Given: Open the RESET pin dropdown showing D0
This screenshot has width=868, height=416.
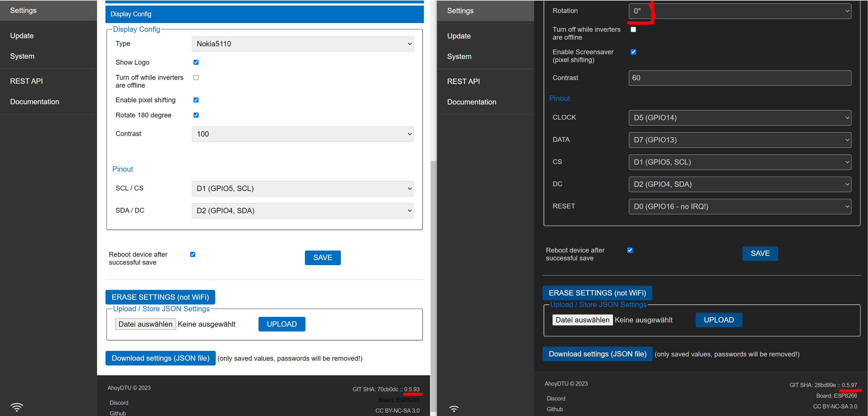Looking at the screenshot, I should 740,206.
